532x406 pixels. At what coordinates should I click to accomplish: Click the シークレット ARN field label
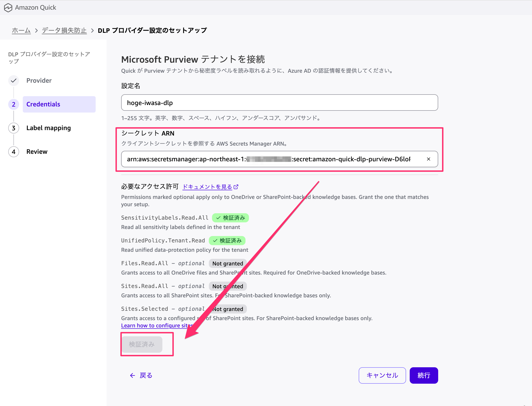[148, 133]
